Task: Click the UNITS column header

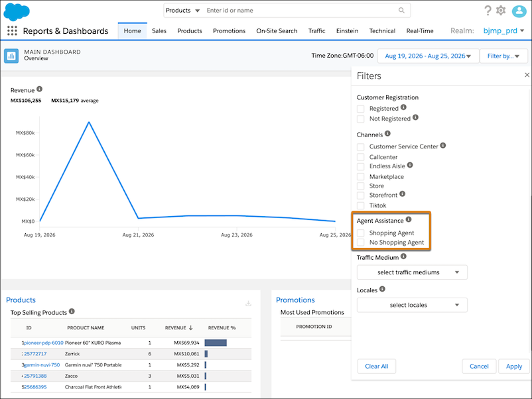Action: [138, 328]
